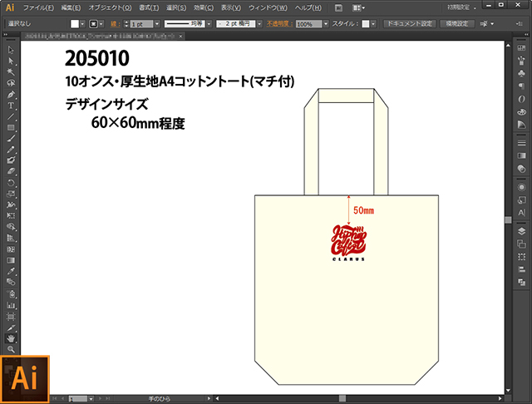Select the Eyedropper tool
Screen dimensions: 532x404
[11, 271]
